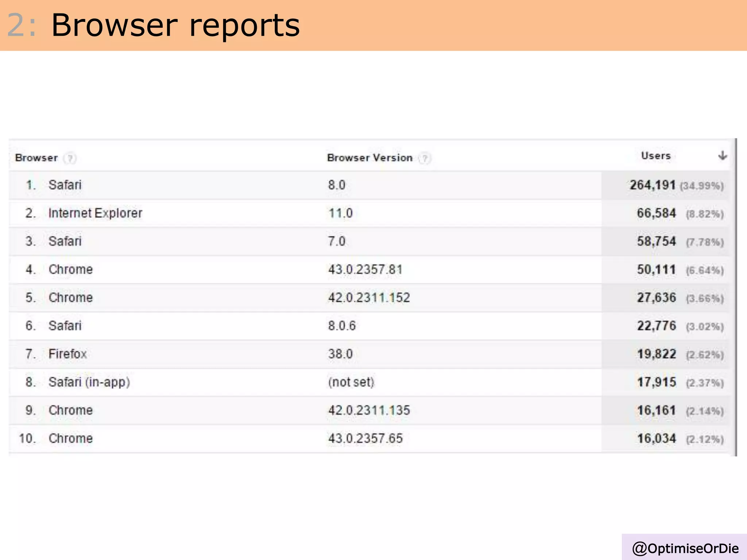Open the Firefox browser link
747x560 pixels.
68,354
